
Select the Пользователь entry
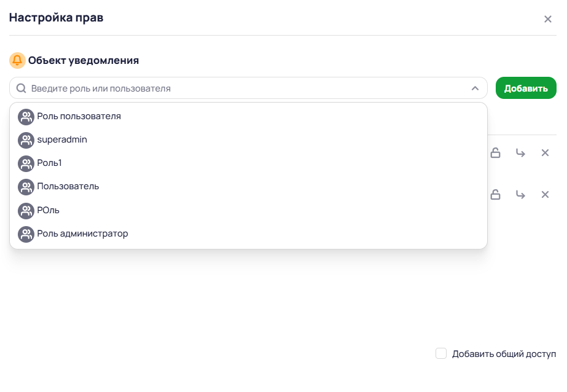[68, 187]
